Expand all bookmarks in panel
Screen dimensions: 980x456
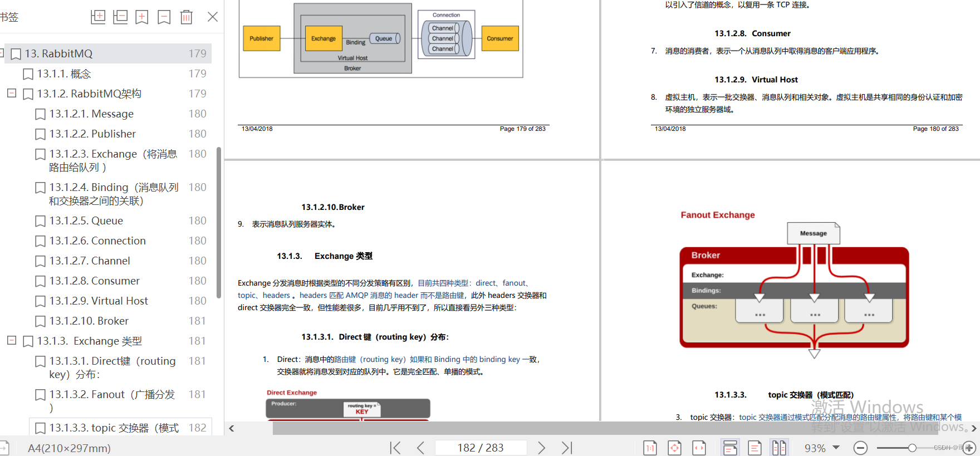(98, 17)
